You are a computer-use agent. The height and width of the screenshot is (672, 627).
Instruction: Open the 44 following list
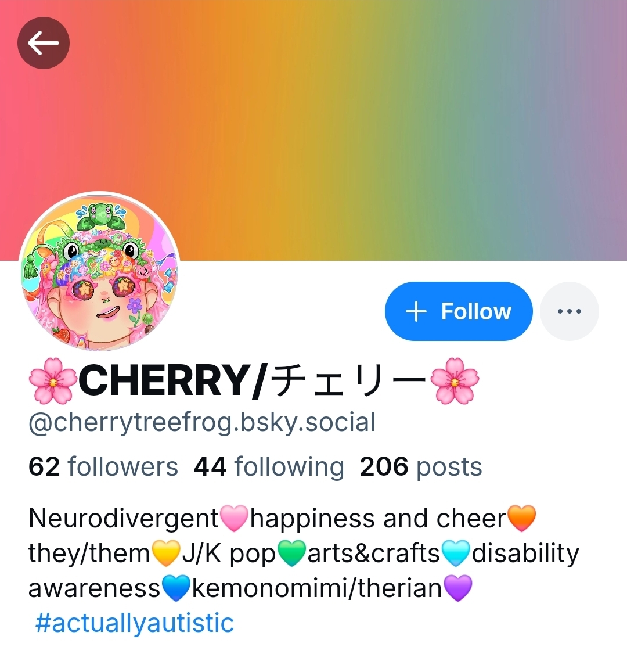point(269,466)
